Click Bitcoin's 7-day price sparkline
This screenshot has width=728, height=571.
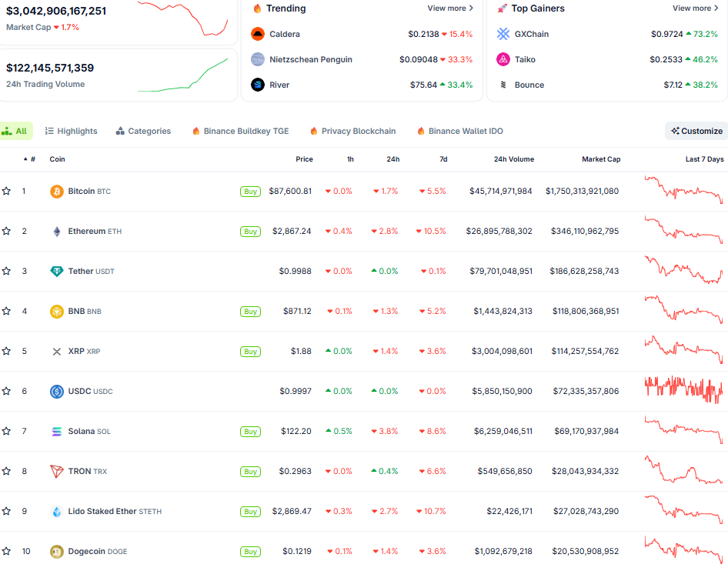pyautogui.click(x=683, y=191)
